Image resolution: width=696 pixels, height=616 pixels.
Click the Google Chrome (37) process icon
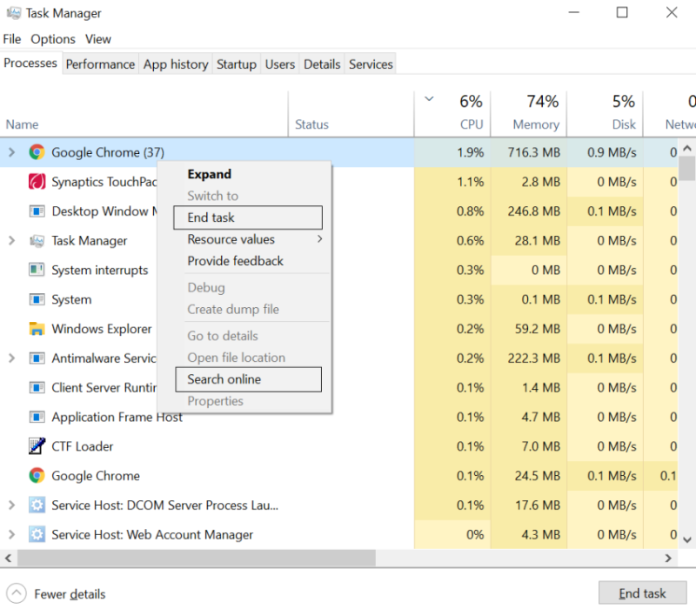[x=37, y=152]
